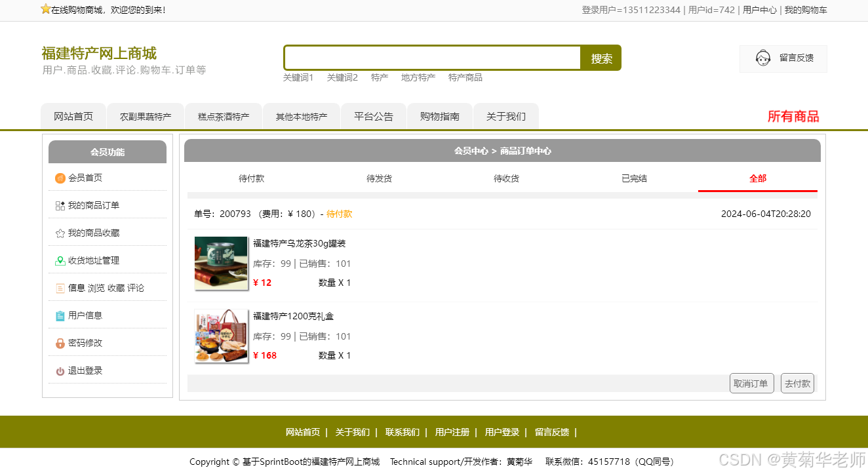Click product title 福建特产1200克礼盒
Viewport: 868px width, 474px height.
pyautogui.click(x=294, y=317)
